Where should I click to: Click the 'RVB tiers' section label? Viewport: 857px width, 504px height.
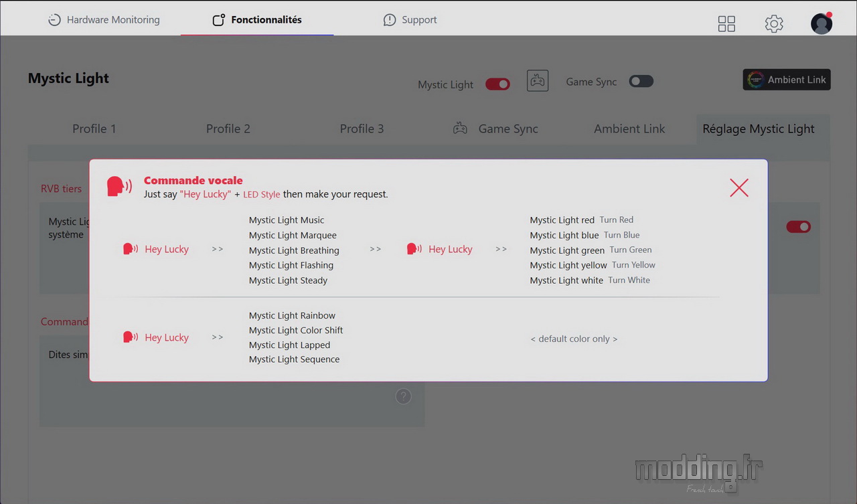pyautogui.click(x=61, y=189)
